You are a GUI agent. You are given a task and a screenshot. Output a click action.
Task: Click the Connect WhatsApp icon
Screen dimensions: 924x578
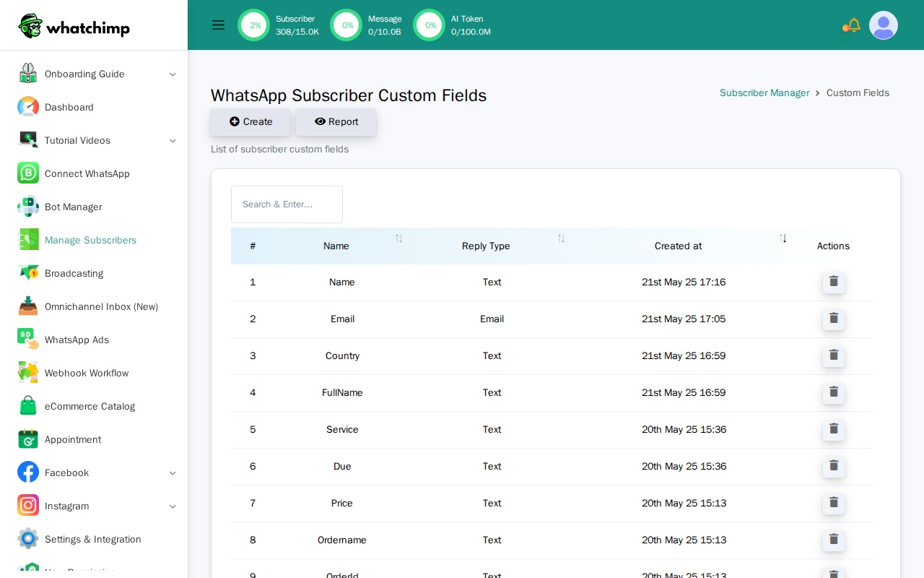[x=28, y=173]
